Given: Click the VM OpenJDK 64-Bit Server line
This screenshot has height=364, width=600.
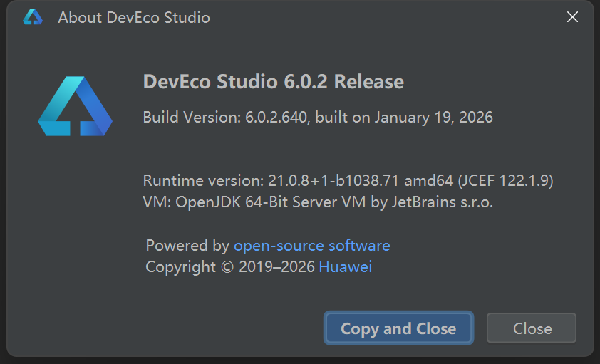Looking at the screenshot, I should (x=318, y=202).
